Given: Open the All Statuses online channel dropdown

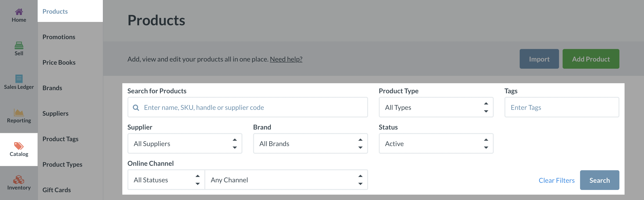Looking at the screenshot, I should [166, 180].
